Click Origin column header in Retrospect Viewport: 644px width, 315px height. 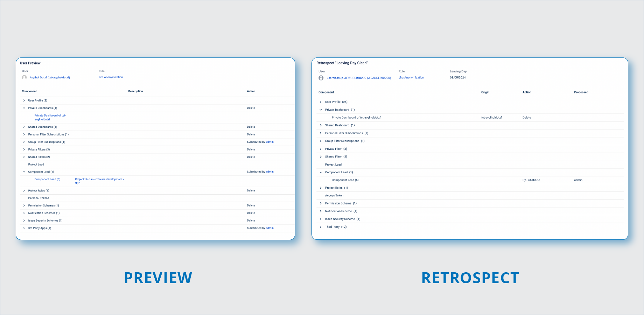click(x=485, y=92)
